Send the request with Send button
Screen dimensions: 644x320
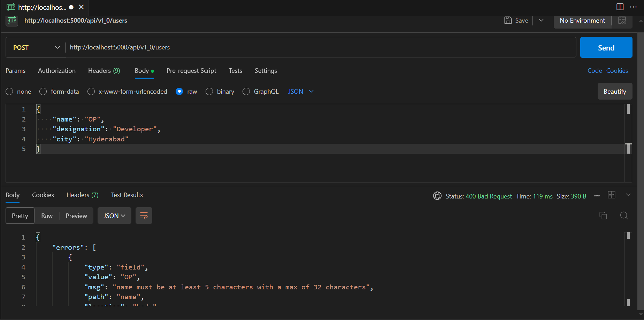(606, 47)
